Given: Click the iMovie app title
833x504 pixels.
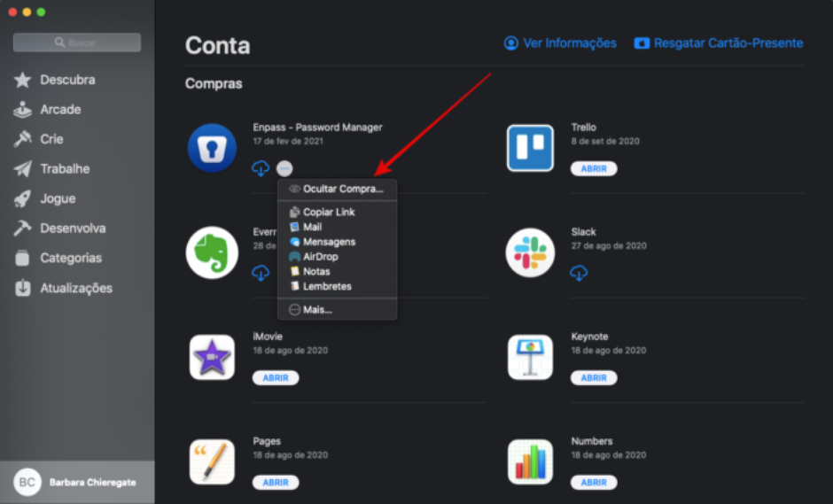Looking at the screenshot, I should 268,337.
